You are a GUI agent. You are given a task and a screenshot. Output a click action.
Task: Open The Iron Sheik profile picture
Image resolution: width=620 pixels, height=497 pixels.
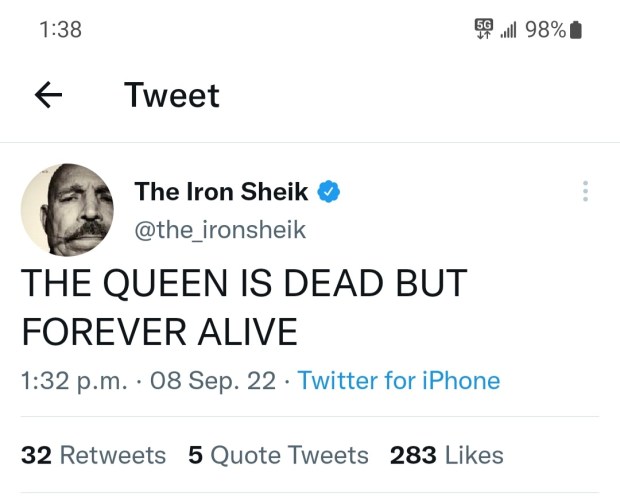click(x=65, y=210)
